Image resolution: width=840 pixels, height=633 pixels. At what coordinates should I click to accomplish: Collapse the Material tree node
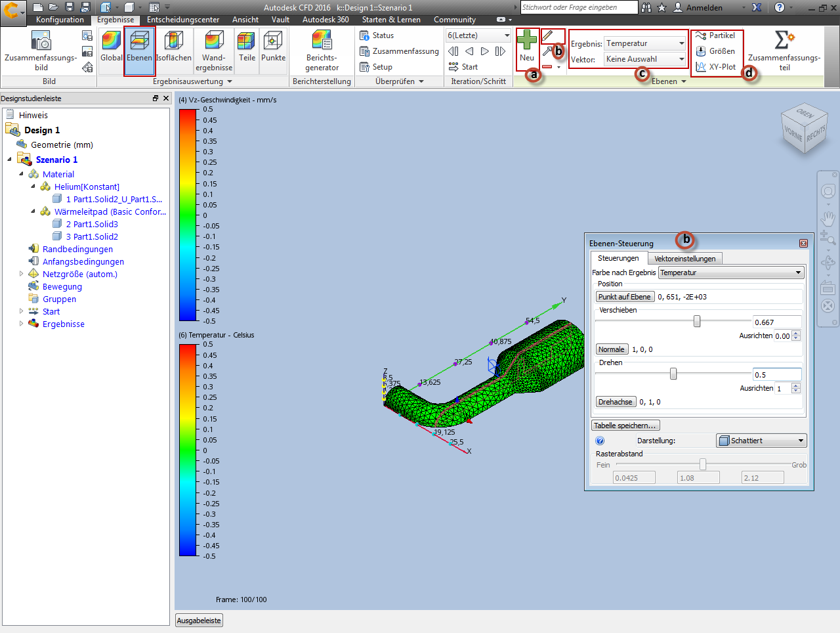(21, 174)
